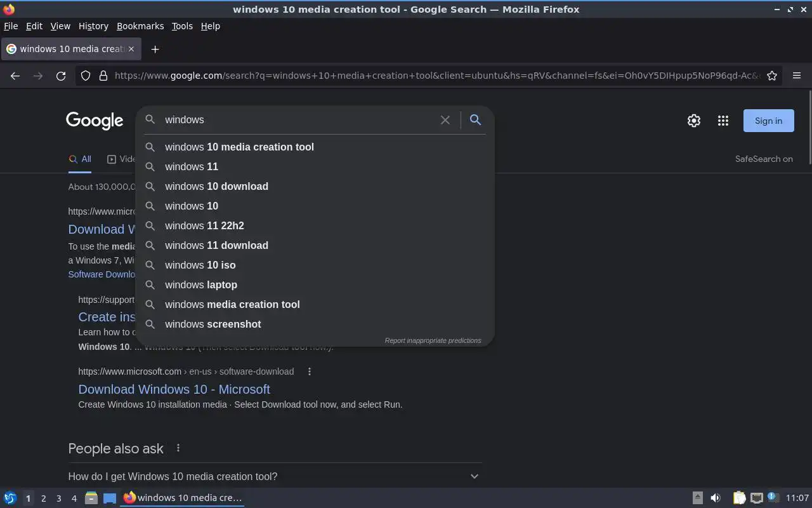Click the volume speaker tray icon
The width and height of the screenshot is (812, 508).
point(716,498)
